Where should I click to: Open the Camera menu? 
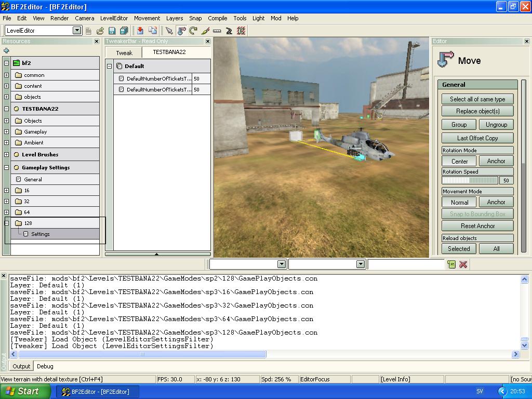[85, 18]
